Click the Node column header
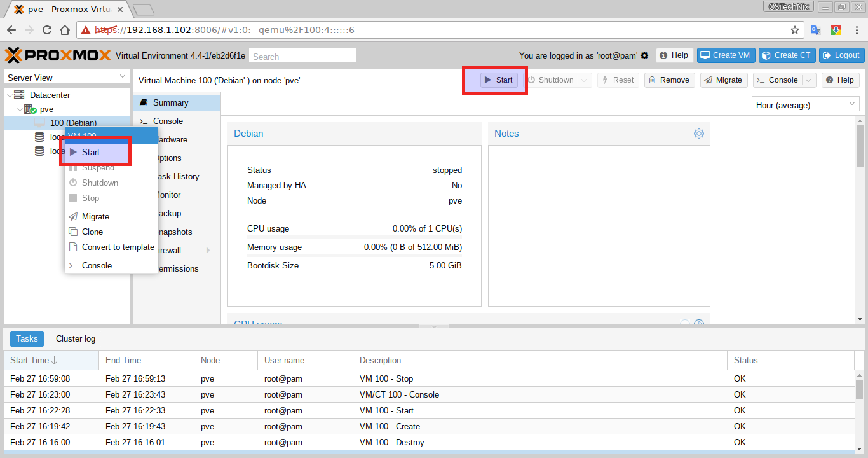 (x=226, y=360)
